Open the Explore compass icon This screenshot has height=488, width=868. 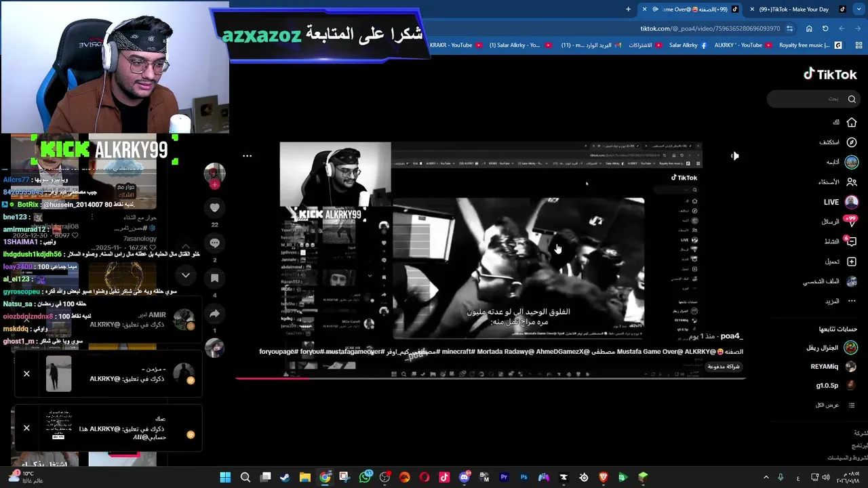[x=852, y=142]
